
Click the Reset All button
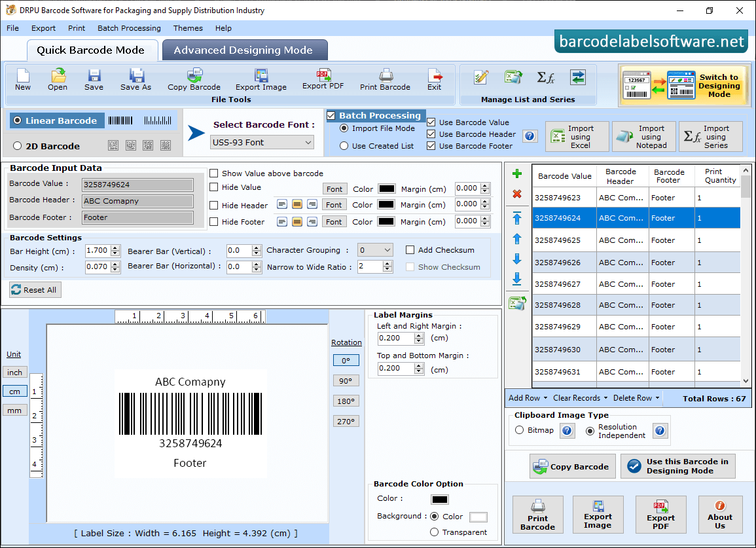point(35,290)
